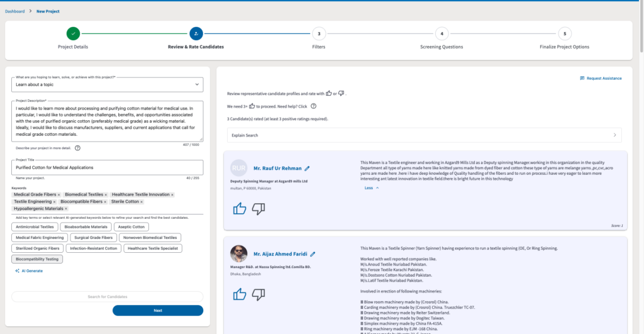The height and width of the screenshot is (334, 644).
Task: Add Medical Fabric Engineering keyword
Action: click(x=40, y=238)
